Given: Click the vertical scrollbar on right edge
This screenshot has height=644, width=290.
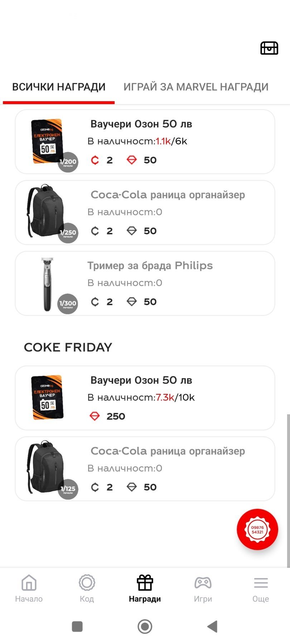Looking at the screenshot, I should [288, 490].
